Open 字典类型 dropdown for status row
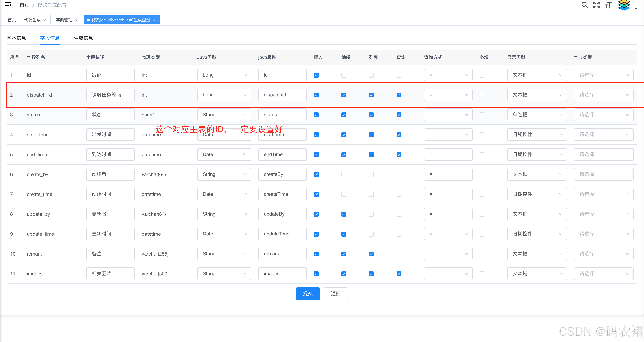The height and width of the screenshot is (342, 644). [604, 115]
